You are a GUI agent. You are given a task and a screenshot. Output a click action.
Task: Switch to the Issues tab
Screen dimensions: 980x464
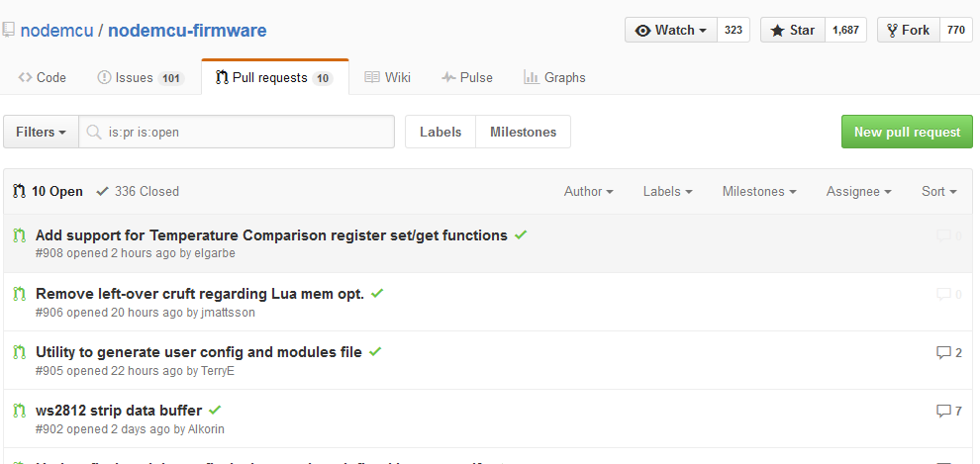coord(141,77)
